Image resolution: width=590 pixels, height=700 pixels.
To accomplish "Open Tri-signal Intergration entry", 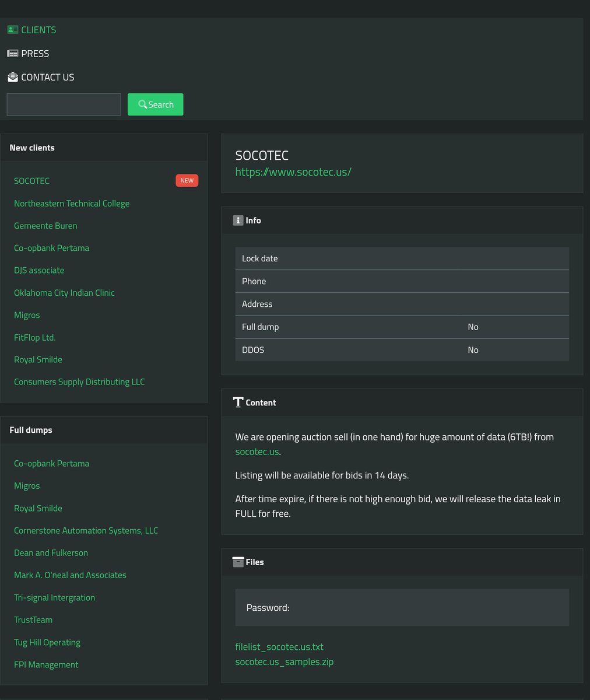I will 54,597.
